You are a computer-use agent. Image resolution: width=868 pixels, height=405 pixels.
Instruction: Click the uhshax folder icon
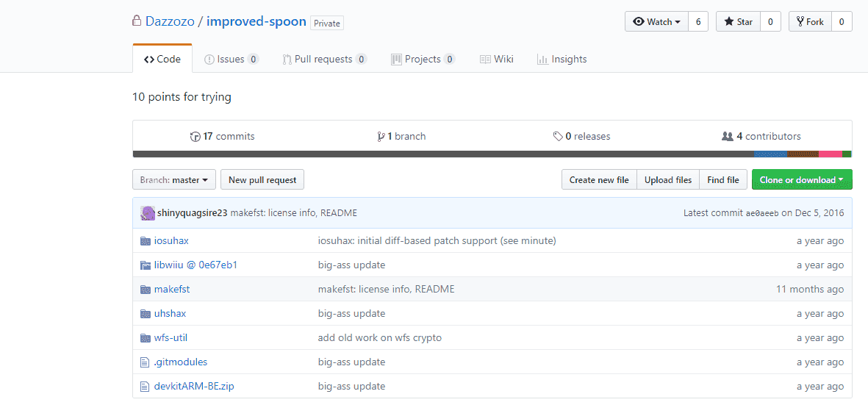pos(145,314)
